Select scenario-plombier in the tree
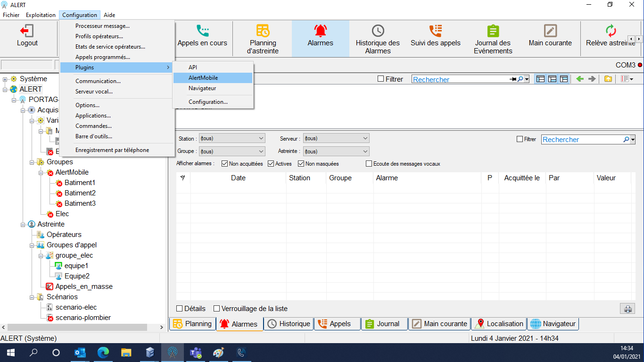The height and width of the screenshot is (362, 644). pyautogui.click(x=83, y=318)
